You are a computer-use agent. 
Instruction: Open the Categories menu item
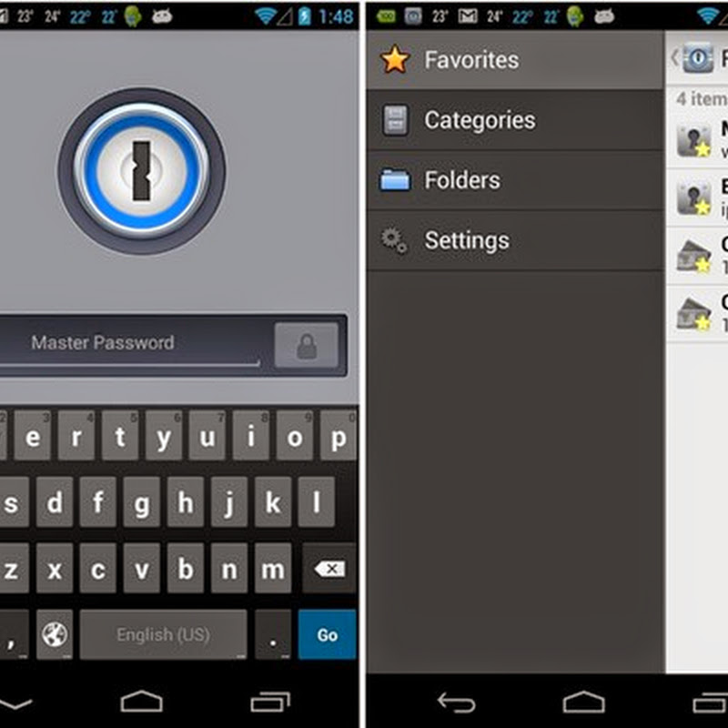[515, 120]
